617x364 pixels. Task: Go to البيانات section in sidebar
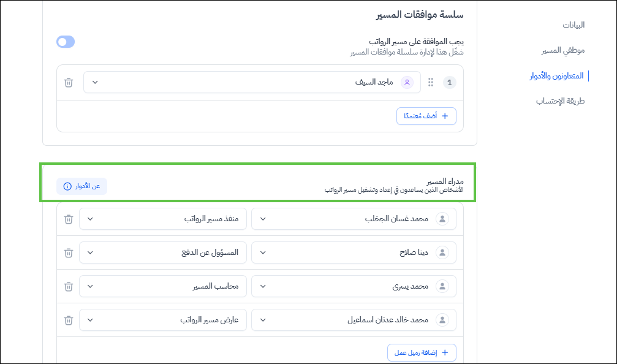pyautogui.click(x=573, y=25)
